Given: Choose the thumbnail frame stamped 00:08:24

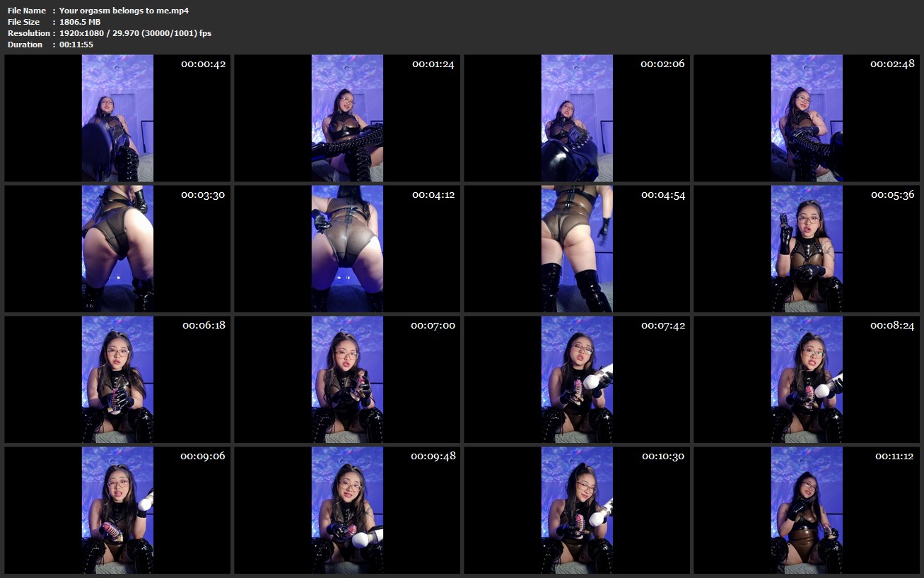Looking at the screenshot, I should (807, 379).
